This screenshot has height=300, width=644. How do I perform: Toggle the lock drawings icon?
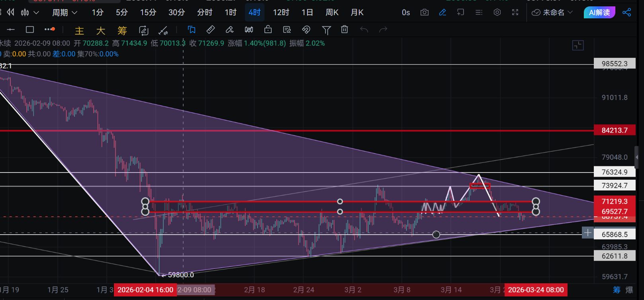(268, 29)
